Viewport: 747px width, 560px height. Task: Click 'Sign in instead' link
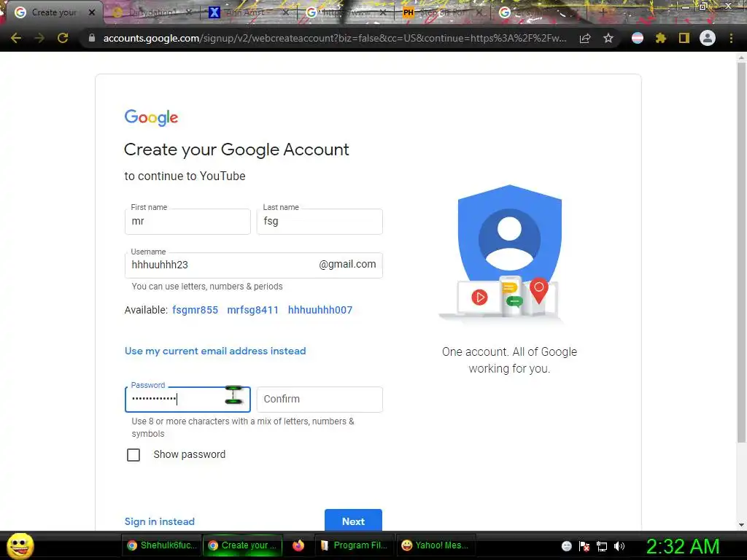point(160,521)
